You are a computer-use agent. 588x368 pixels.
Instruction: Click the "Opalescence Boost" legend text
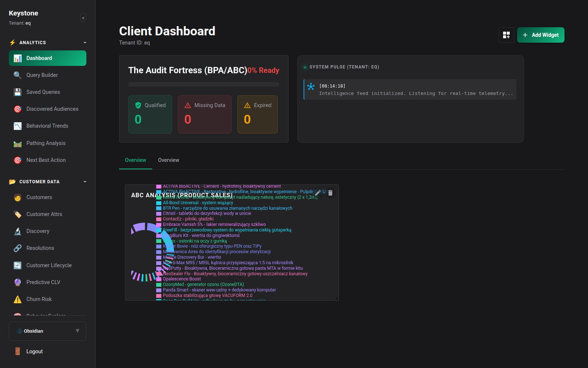point(182,279)
